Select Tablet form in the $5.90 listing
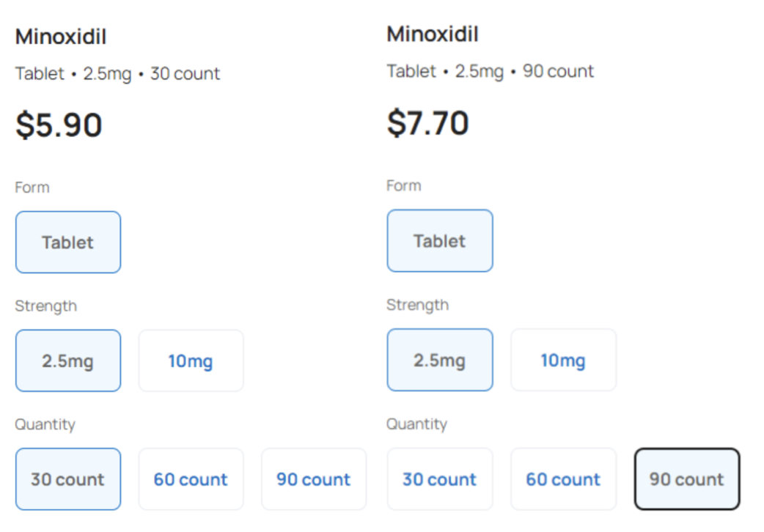The image size is (764, 532). tap(68, 243)
